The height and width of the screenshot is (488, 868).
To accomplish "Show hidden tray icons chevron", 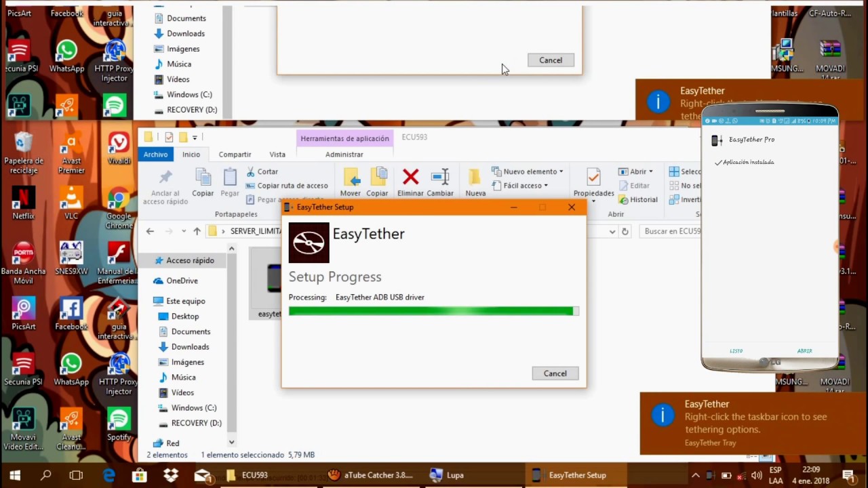I will coord(696,475).
